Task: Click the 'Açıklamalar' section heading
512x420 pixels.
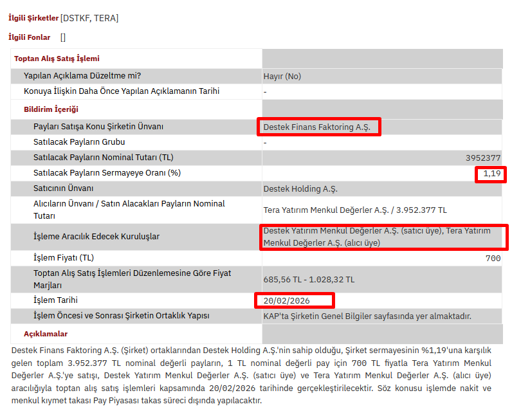Action: click(46, 334)
